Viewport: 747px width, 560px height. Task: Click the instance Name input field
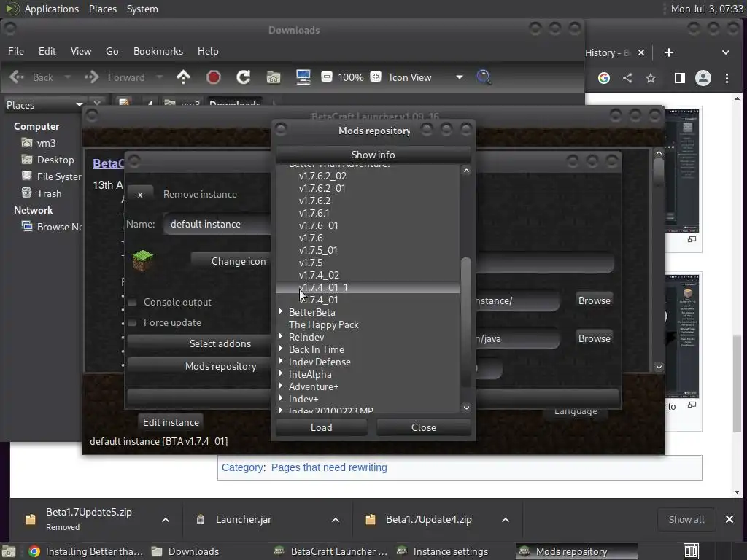pos(217,225)
